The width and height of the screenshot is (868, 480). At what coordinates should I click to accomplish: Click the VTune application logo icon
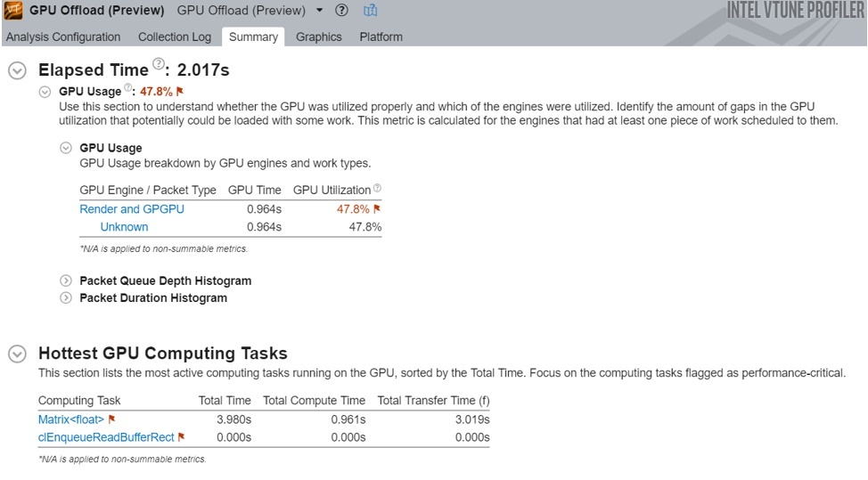point(13,11)
